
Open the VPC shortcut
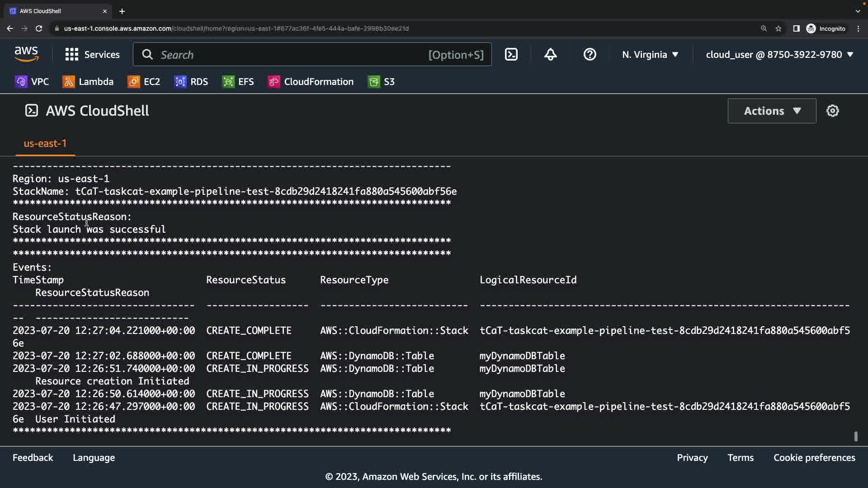[x=32, y=82]
